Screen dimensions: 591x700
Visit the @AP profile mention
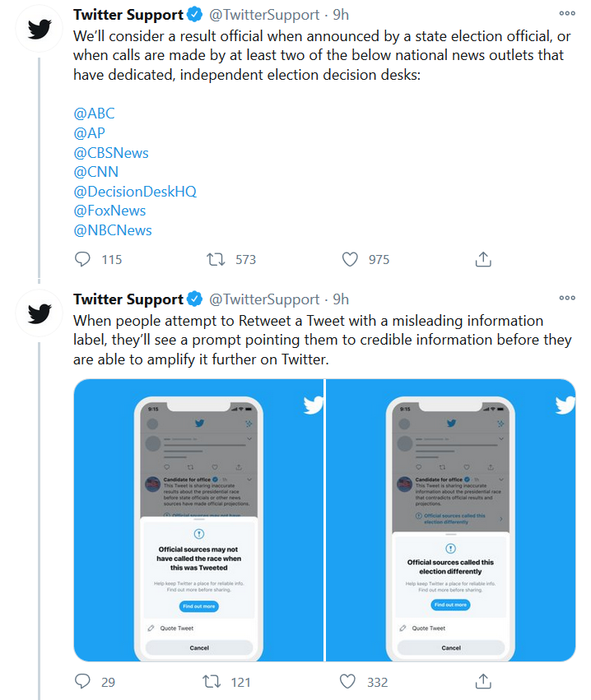tap(89, 132)
